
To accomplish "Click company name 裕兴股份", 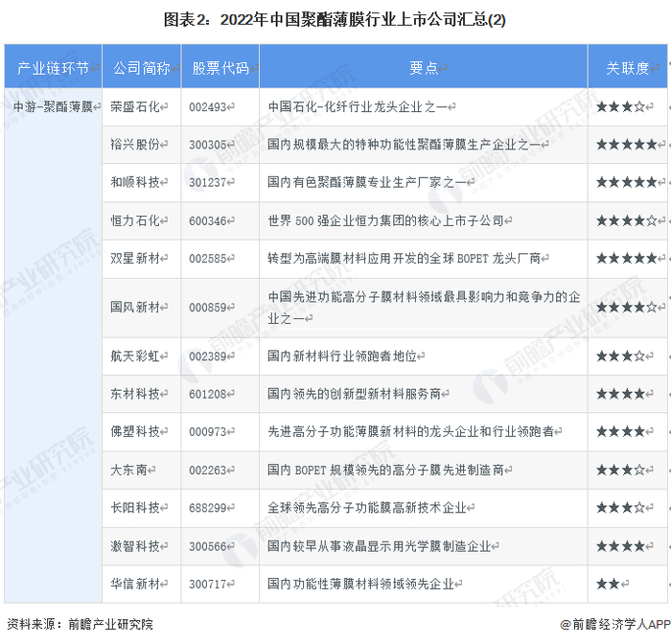I will click(x=135, y=144).
